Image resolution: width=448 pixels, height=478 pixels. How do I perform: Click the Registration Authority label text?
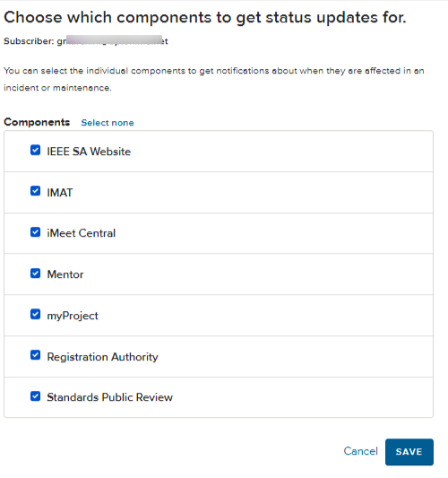coord(103,357)
